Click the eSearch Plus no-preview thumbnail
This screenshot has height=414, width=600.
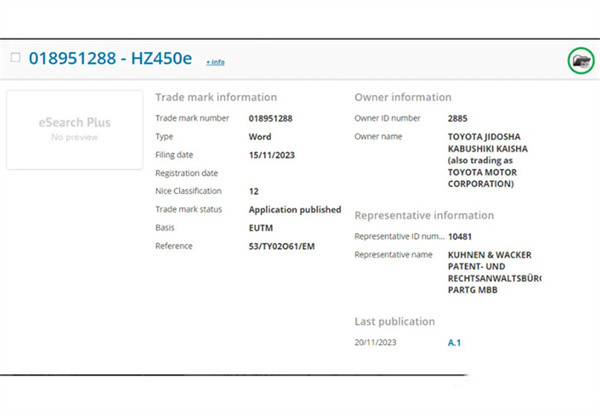click(x=75, y=129)
